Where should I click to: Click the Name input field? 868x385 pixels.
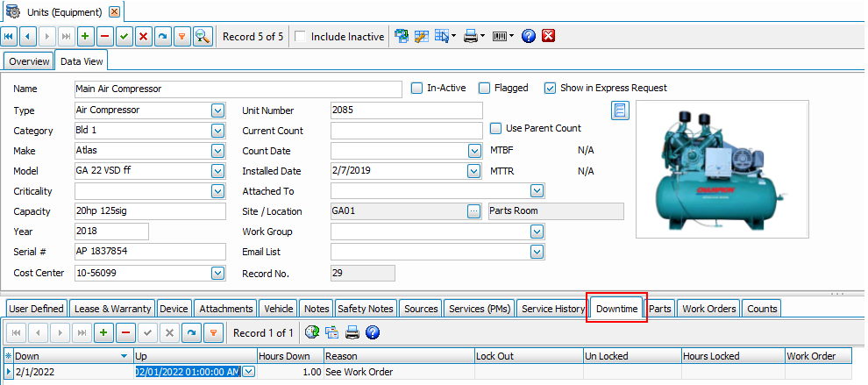tap(238, 89)
